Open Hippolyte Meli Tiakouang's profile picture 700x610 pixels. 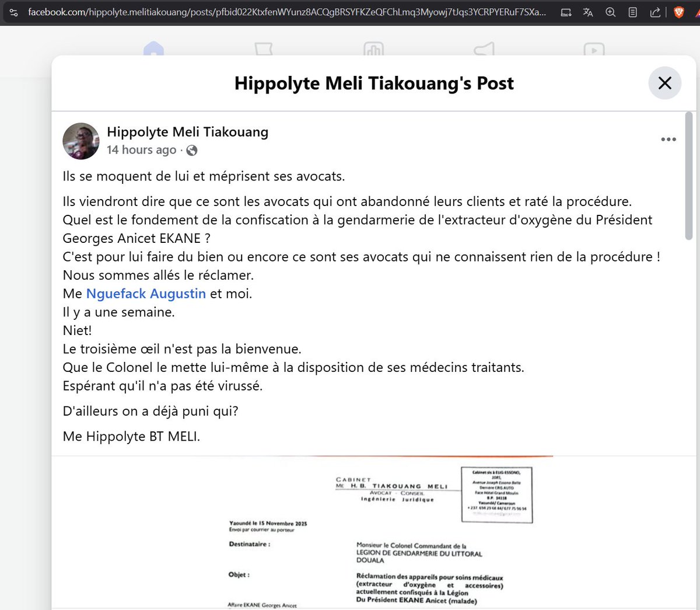(81, 141)
